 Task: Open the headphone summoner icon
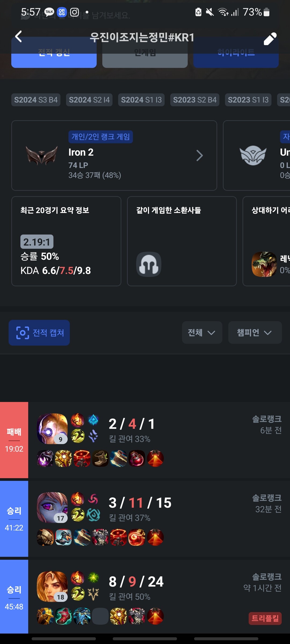pos(149,264)
